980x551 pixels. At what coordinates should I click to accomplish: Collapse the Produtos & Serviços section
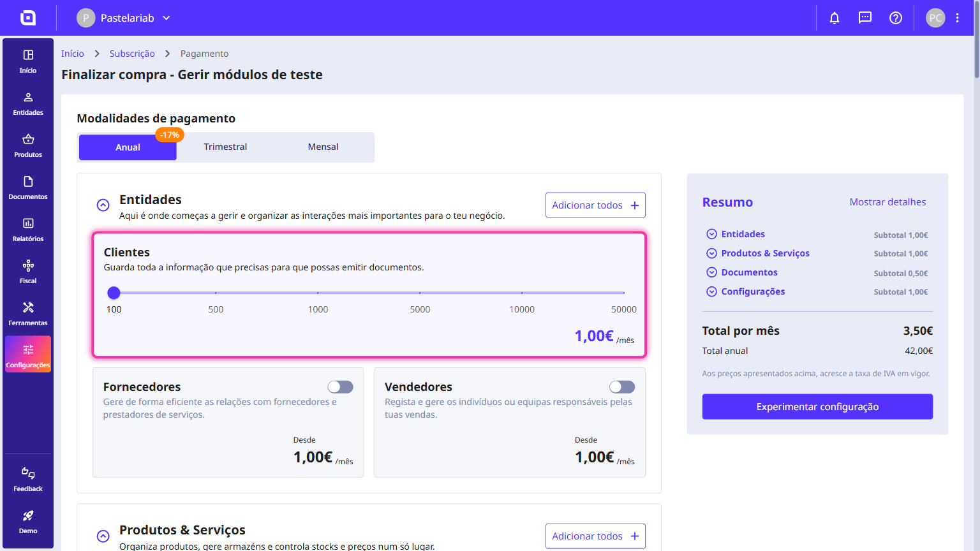pos(103,536)
